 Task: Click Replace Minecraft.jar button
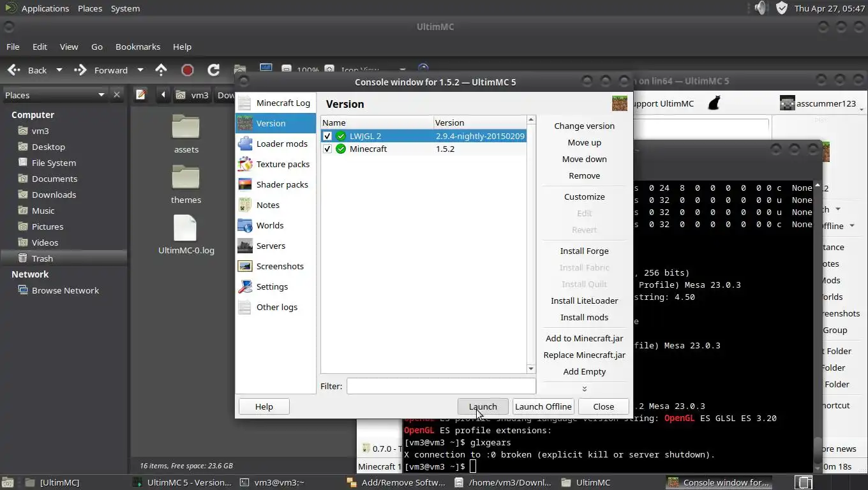584,355
